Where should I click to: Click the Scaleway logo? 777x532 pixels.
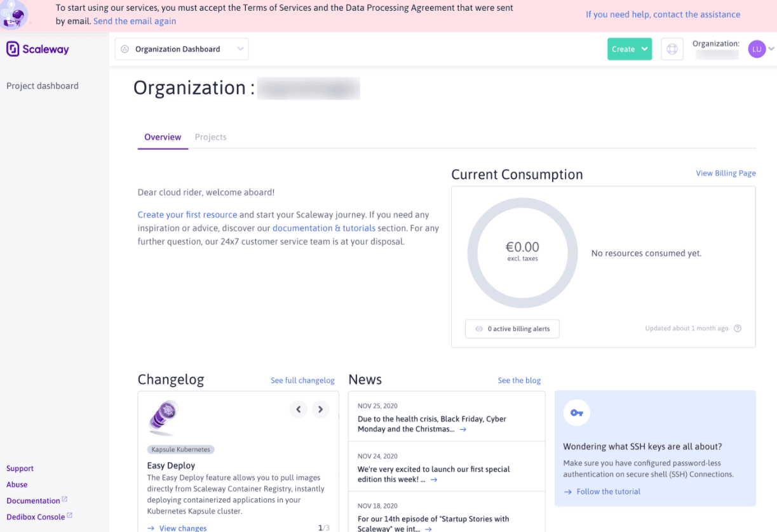[37, 49]
